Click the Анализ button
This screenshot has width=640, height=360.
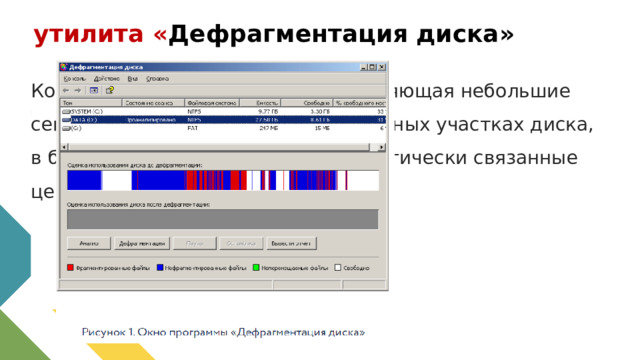pyautogui.click(x=89, y=243)
